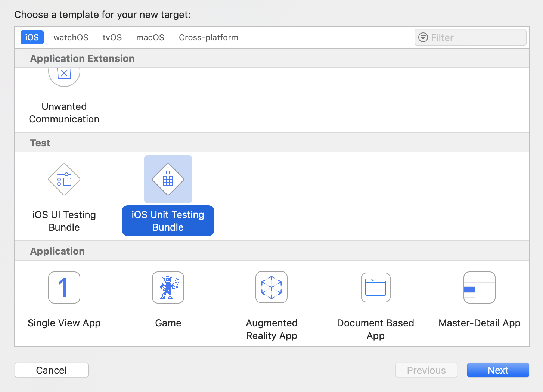This screenshot has width=543, height=392.
Task: Click the 'Master-Detail App' label
Action: [480, 323]
